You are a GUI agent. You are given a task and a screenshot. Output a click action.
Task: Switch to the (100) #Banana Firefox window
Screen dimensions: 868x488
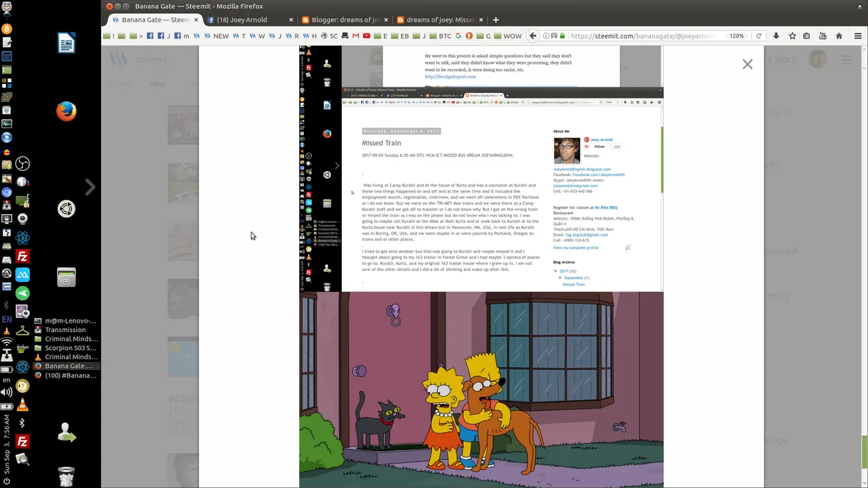(x=66, y=375)
